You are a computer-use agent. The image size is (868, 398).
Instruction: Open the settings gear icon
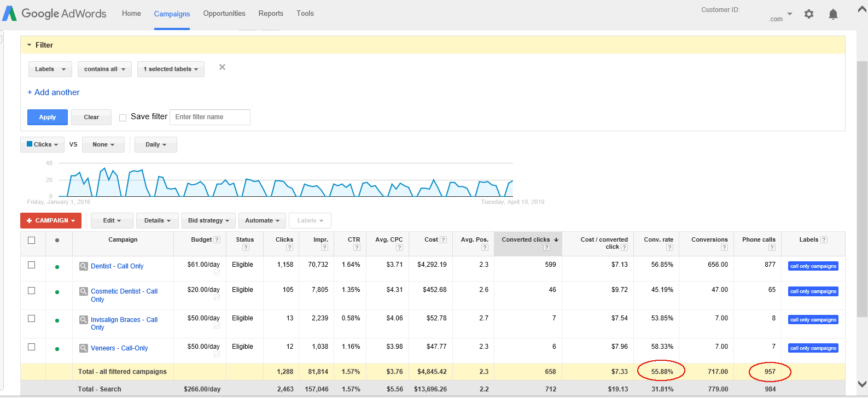point(809,14)
